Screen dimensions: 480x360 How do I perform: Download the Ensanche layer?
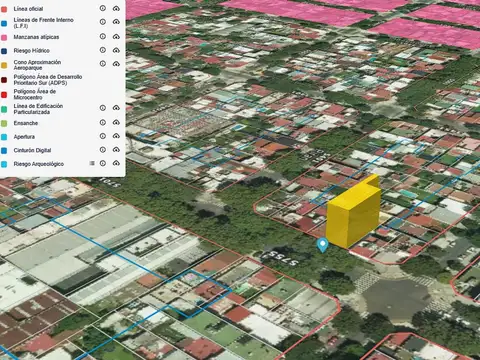point(116,122)
